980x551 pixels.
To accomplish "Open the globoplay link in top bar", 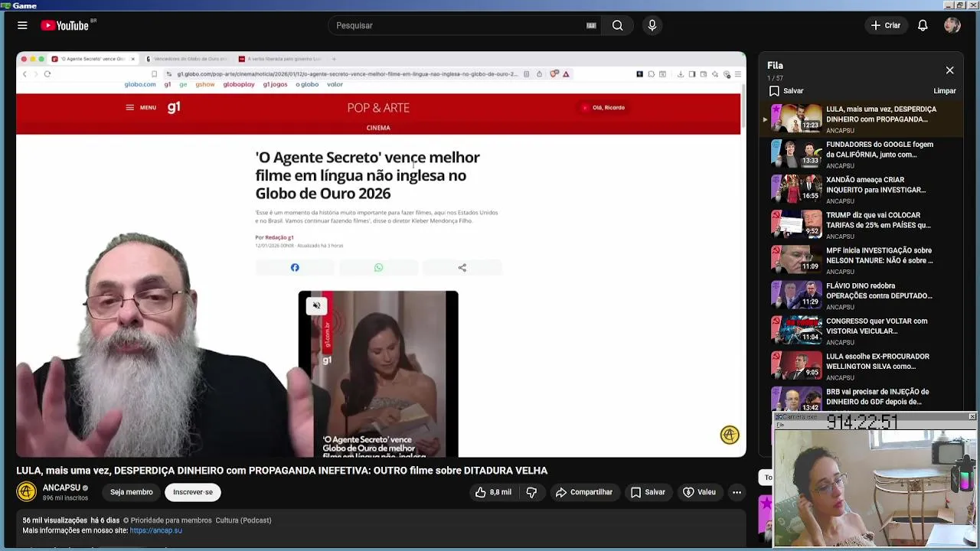I will coord(239,84).
